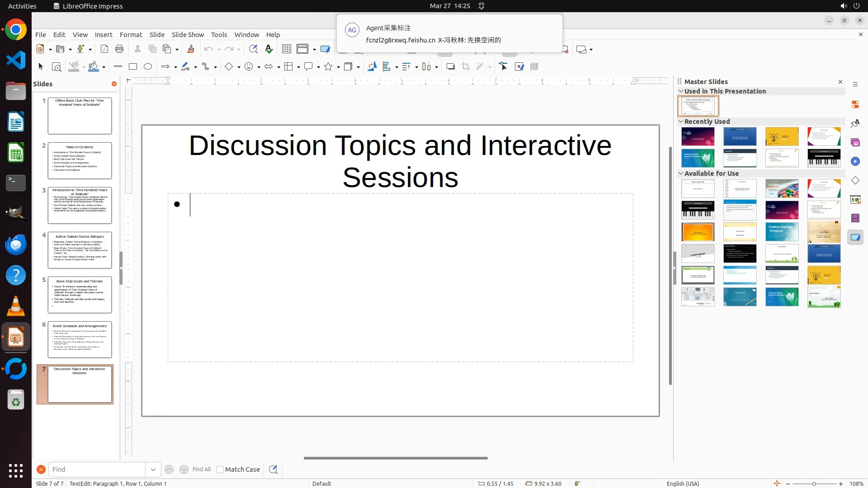Collapse the Recently Used section
This screenshot has width=868, height=488.
[x=681, y=122]
